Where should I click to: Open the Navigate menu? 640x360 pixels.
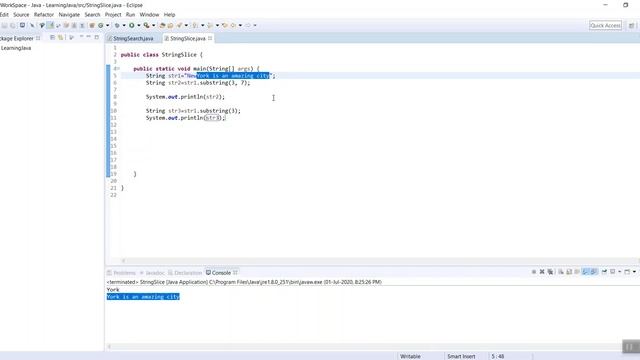tap(69, 14)
